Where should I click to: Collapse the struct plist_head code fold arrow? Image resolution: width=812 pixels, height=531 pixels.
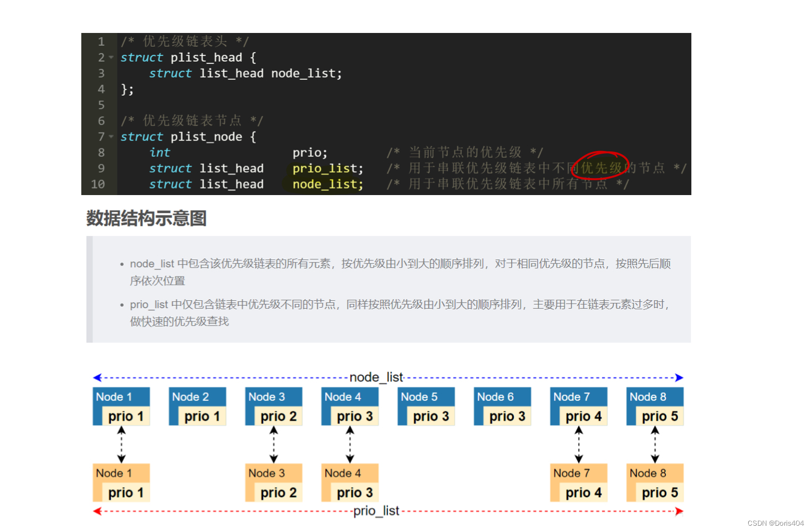[x=111, y=57]
